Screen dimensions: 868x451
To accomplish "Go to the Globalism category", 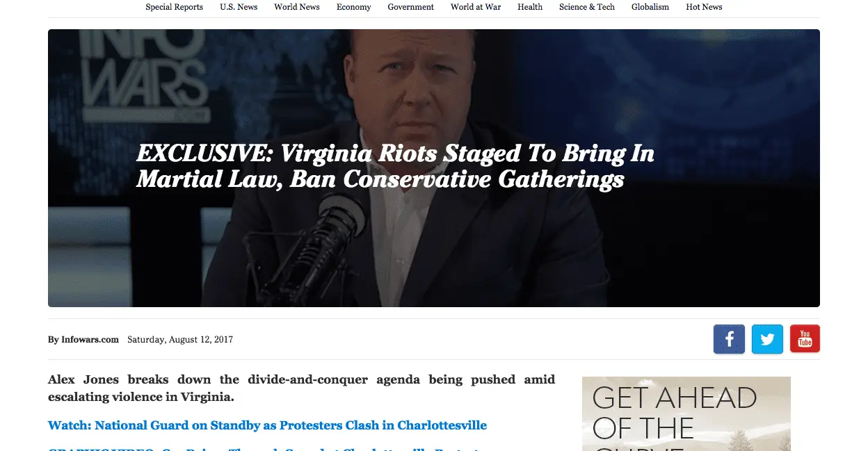I will pyautogui.click(x=650, y=7).
